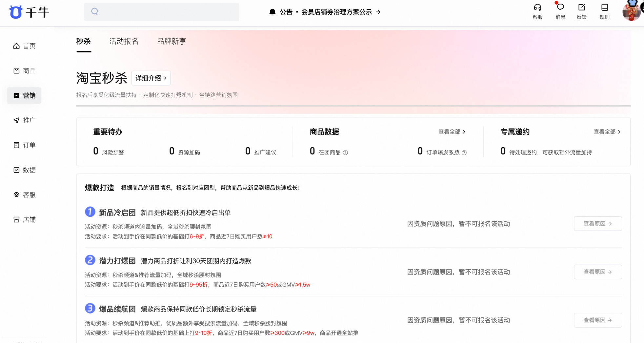This screenshot has height=343, width=644.
Task: Click 爆款打造 section heading
Action: pyautogui.click(x=99, y=188)
